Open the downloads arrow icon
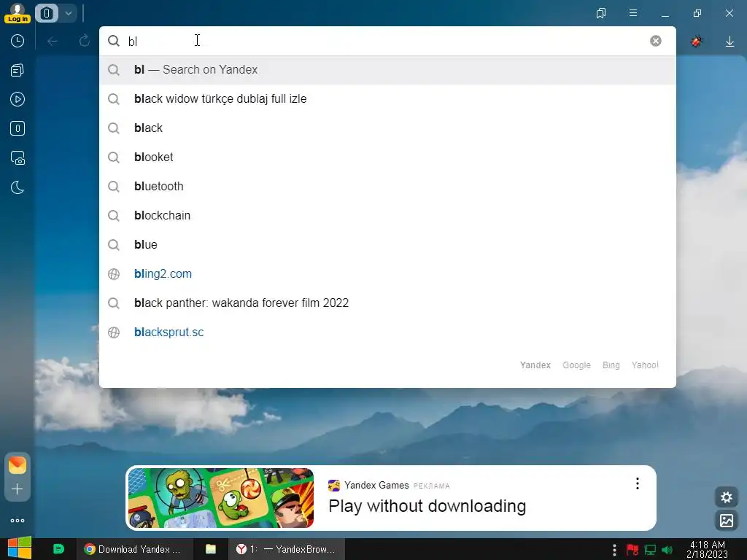This screenshot has height=560, width=747. point(729,42)
